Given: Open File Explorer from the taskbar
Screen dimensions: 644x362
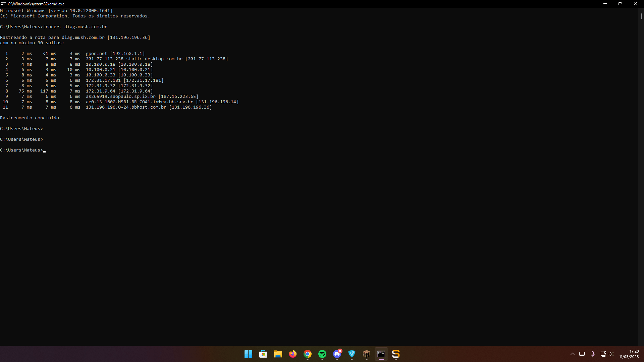Looking at the screenshot, I should coord(278,354).
